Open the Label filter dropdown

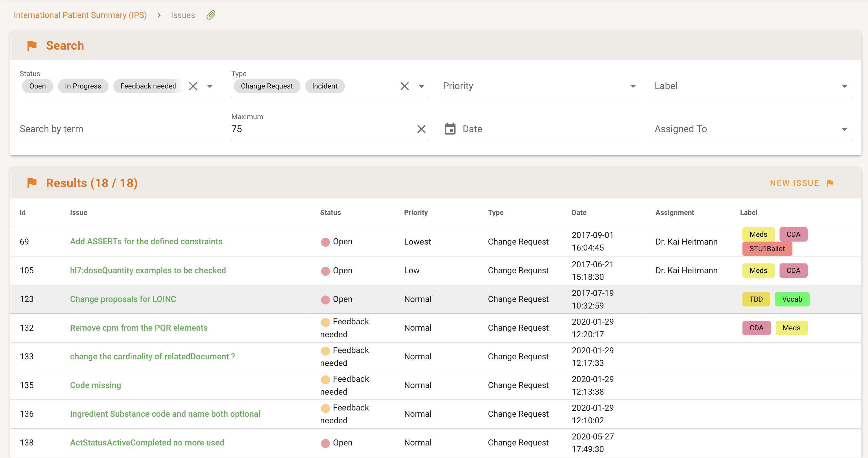844,86
